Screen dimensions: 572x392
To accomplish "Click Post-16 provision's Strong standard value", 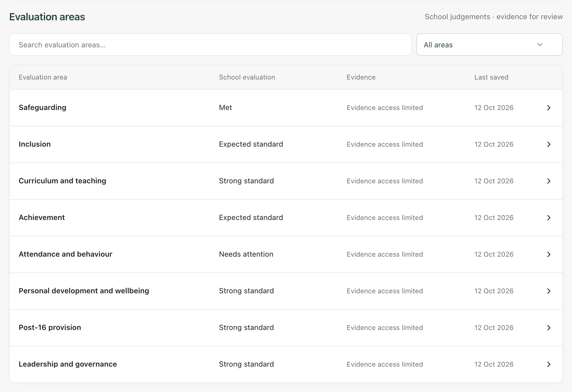I will pos(246,327).
